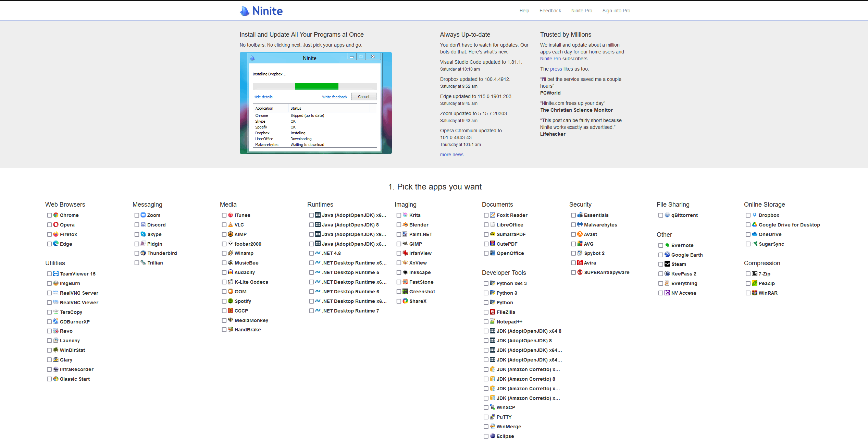Viewport: 868px width, 441px height.
Task: Click Sign into Pro
Action: click(616, 11)
